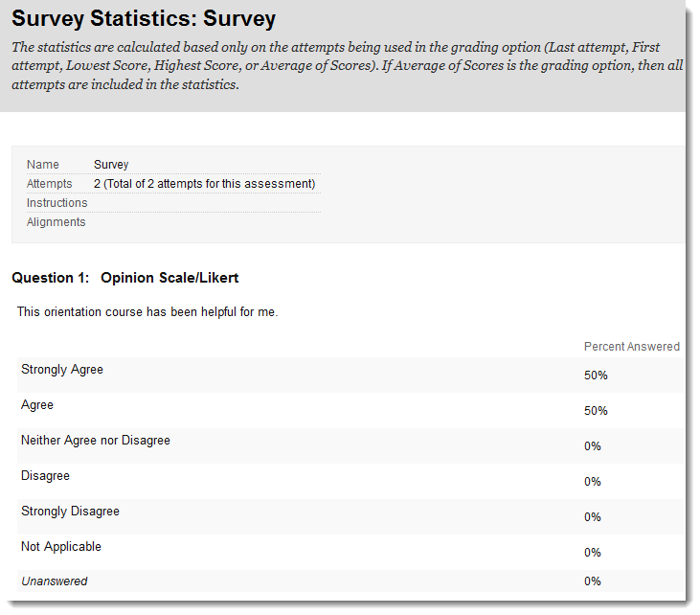Select the Disagree answer row label
The height and width of the screenshot is (615, 700).
45,476
